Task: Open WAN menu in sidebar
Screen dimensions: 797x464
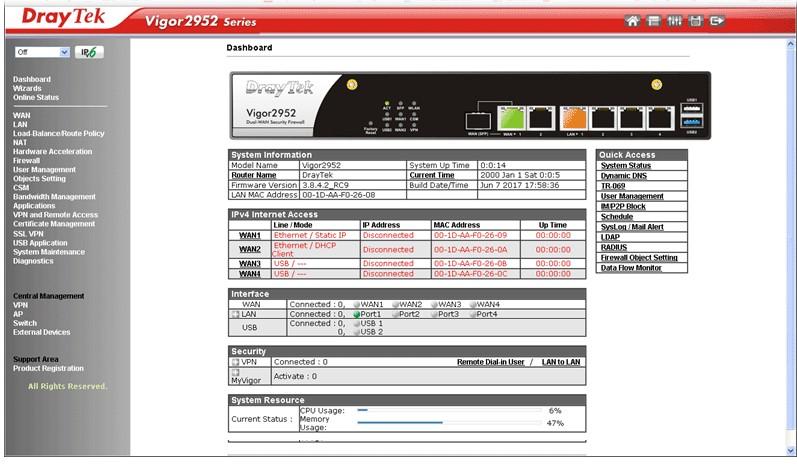Action: click(x=22, y=115)
